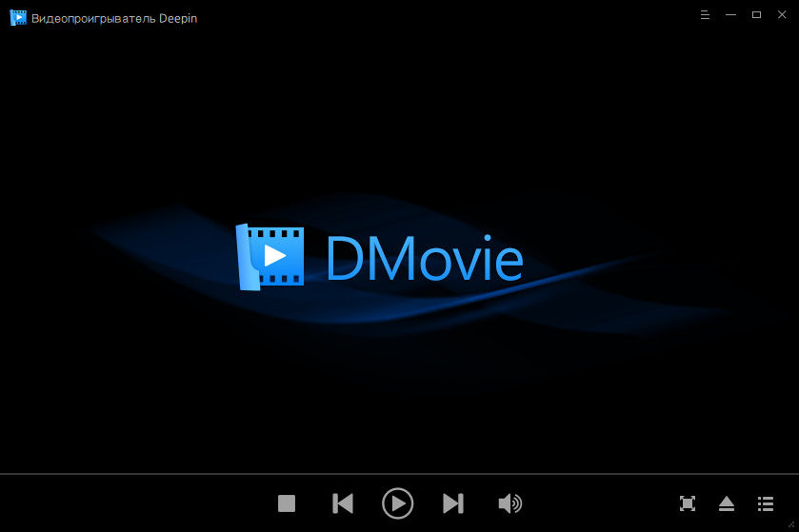The width and height of the screenshot is (799, 532).
Task: Click the window resize grip in the corner
Action: (792, 525)
